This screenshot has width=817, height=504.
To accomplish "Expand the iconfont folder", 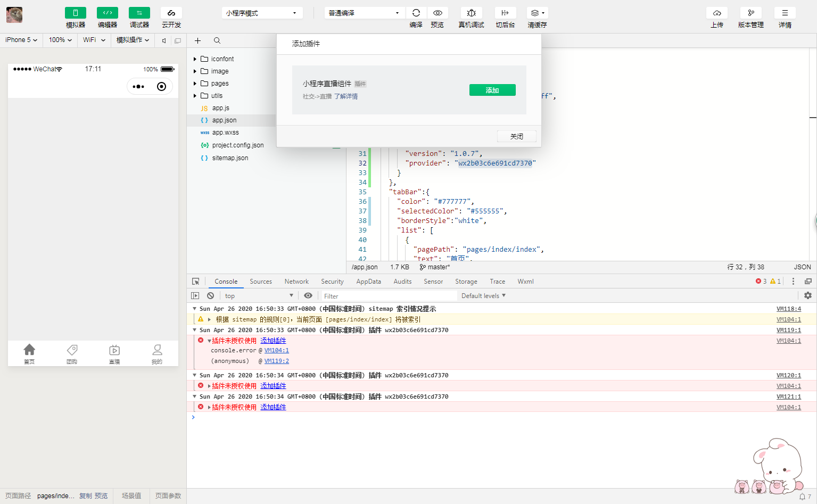I will point(195,59).
